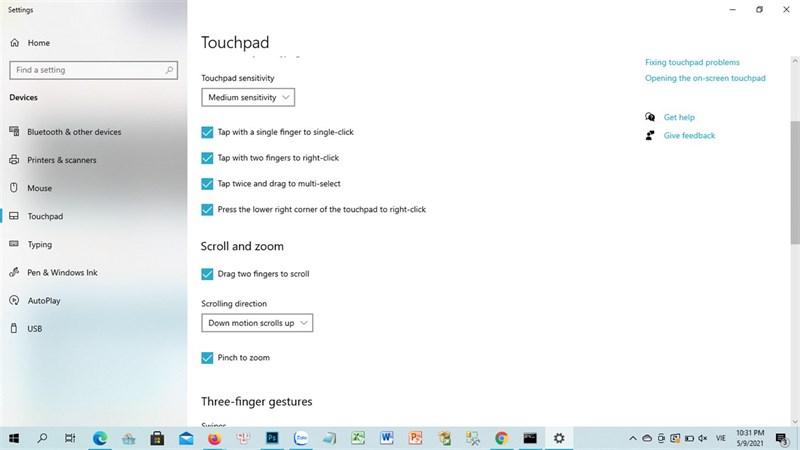
Task: Click the Three-finger gestures heading
Action: (x=257, y=402)
